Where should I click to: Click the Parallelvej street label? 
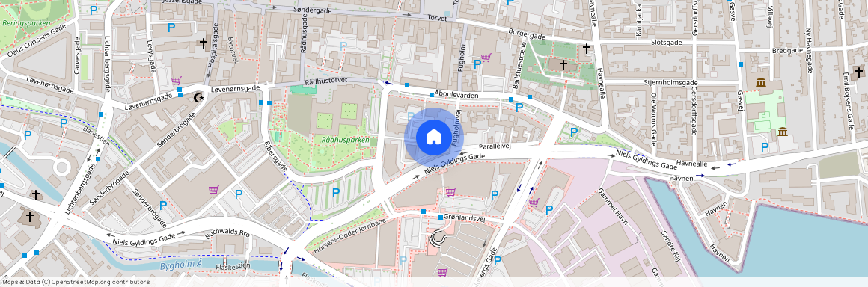pyautogui.click(x=495, y=147)
